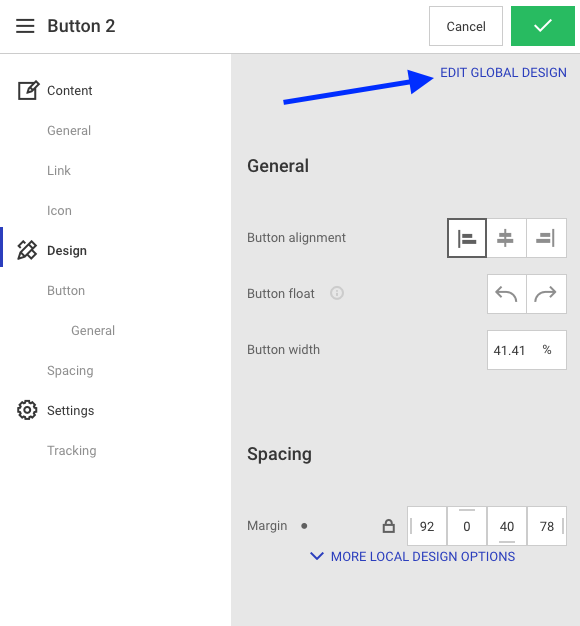Viewport: 580px width, 626px height.
Task: Go to Tracking sidebar item
Action: pos(71,450)
